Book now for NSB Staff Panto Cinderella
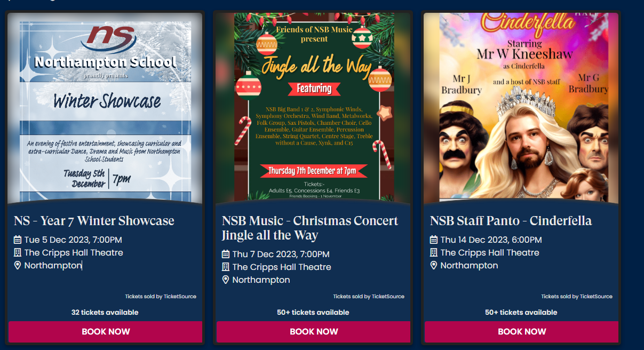 click(x=522, y=332)
